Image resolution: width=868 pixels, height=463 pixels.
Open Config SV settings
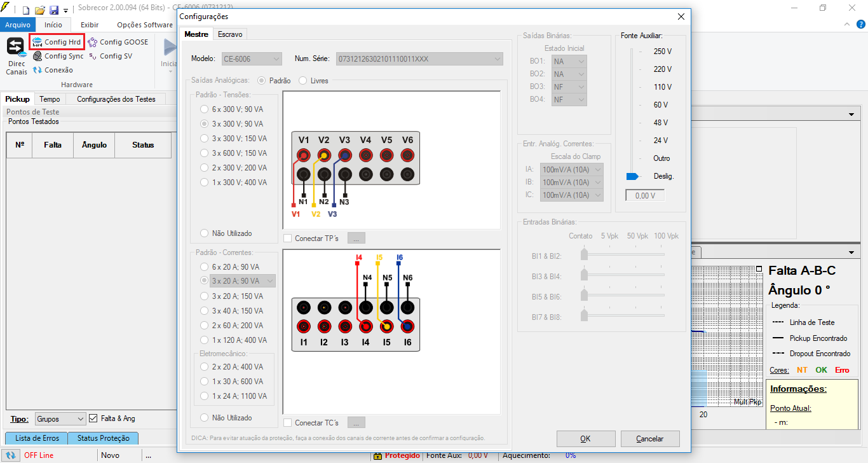pyautogui.click(x=110, y=56)
